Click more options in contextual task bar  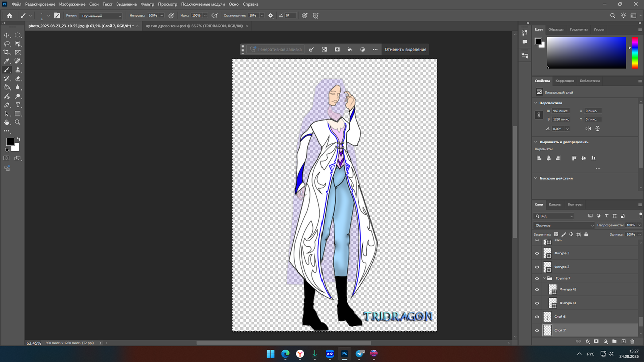point(375,49)
